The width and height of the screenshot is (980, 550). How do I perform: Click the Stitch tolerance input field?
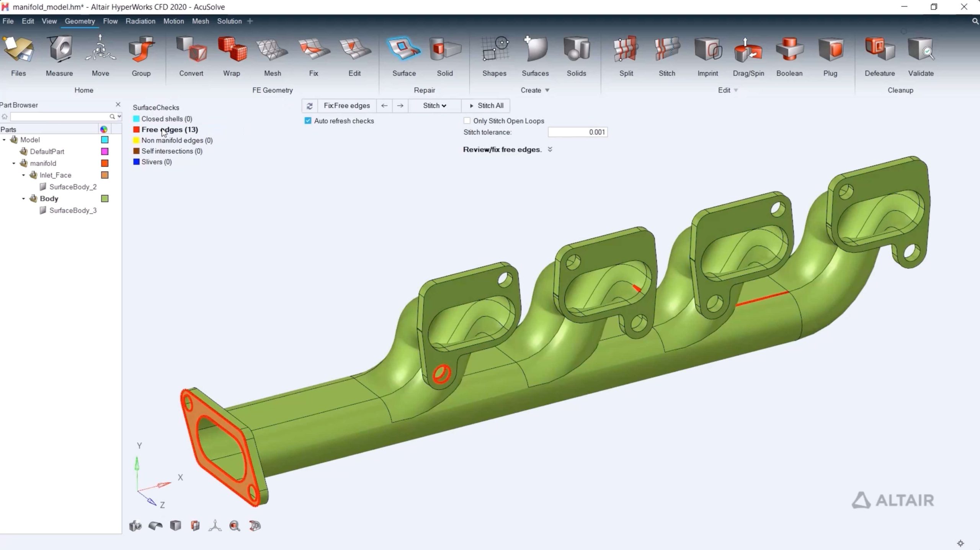(x=577, y=132)
